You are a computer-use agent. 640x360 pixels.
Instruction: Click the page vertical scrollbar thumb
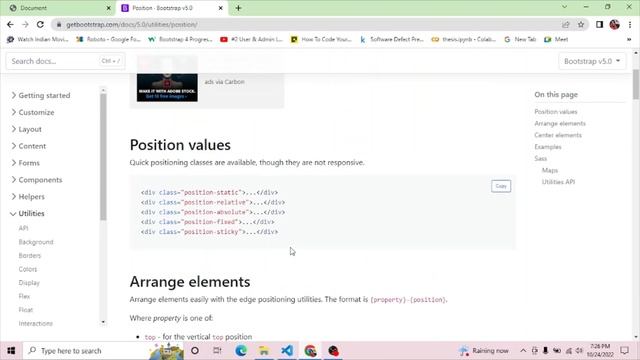pyautogui.click(x=636, y=84)
